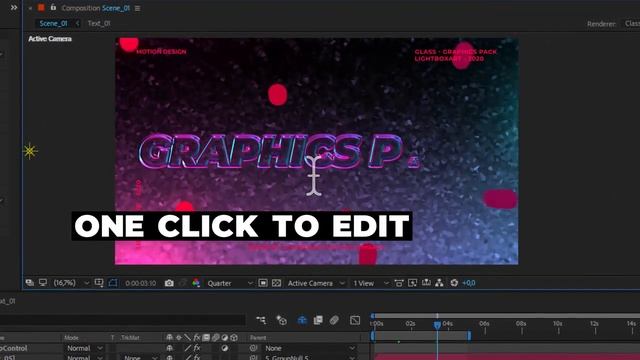This screenshot has width=640, height=360.
Task: Toggle the Region of Interest icon
Action: 263,283
